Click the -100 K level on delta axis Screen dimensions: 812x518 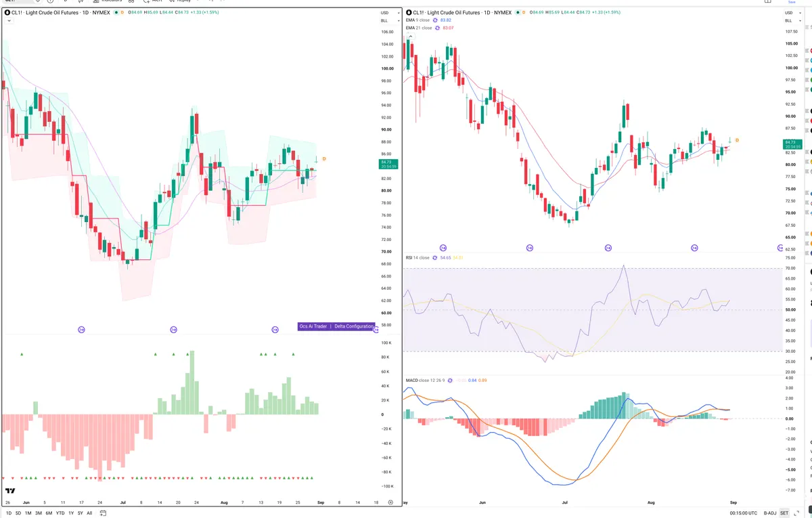(x=386, y=487)
